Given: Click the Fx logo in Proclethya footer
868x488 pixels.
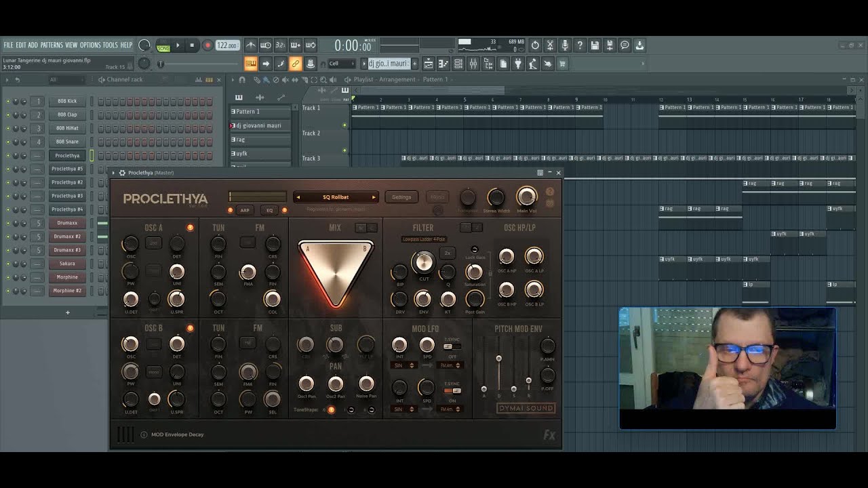Looking at the screenshot, I should click(x=549, y=436).
